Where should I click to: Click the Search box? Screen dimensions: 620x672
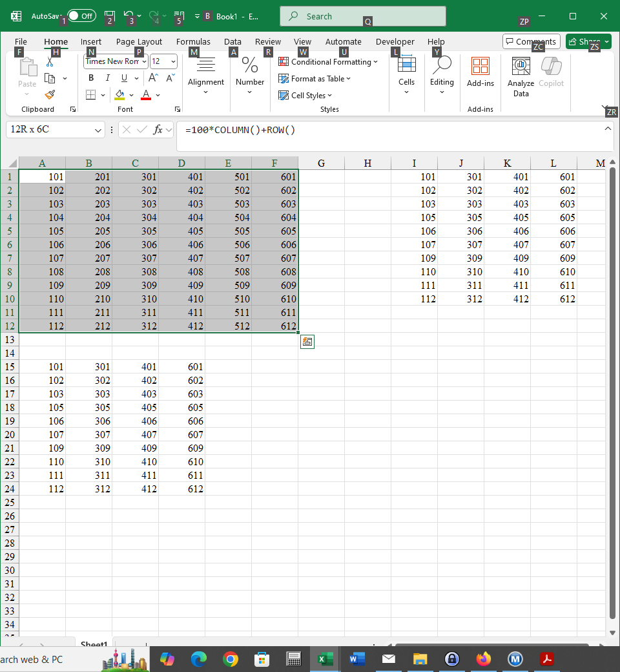click(x=363, y=16)
